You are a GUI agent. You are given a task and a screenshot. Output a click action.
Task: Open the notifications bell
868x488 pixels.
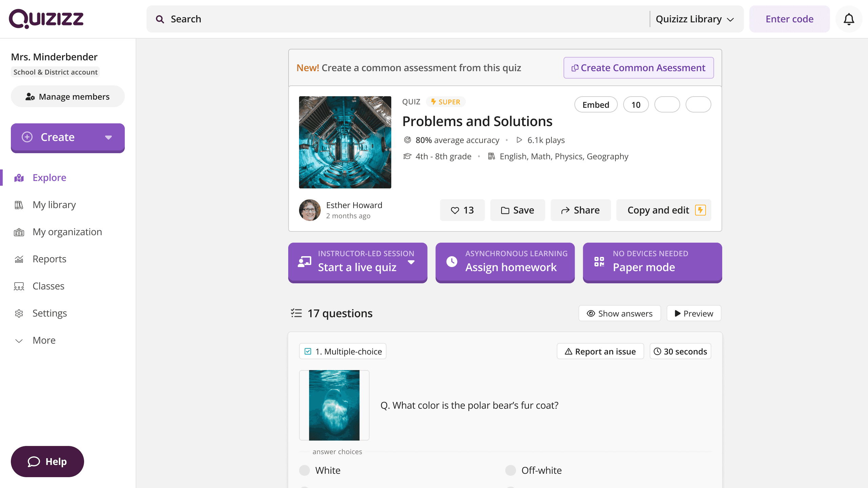pyautogui.click(x=849, y=19)
